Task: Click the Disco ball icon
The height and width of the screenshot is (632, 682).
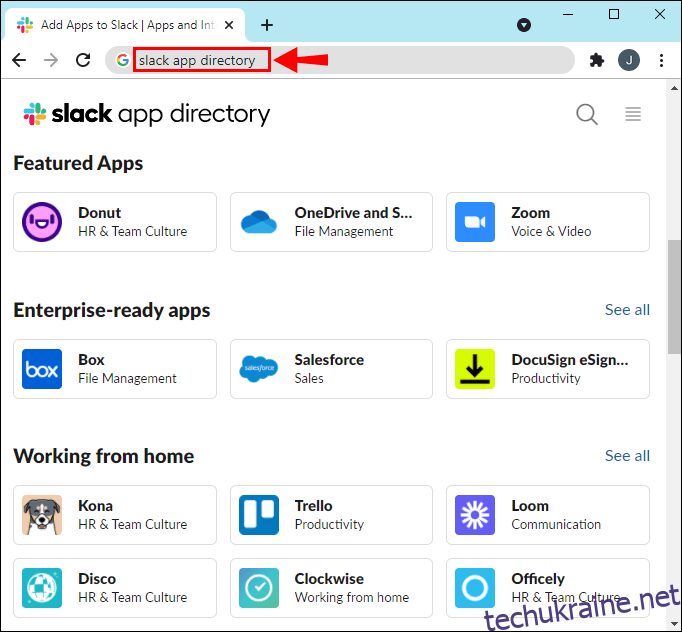Action: [x=42, y=588]
